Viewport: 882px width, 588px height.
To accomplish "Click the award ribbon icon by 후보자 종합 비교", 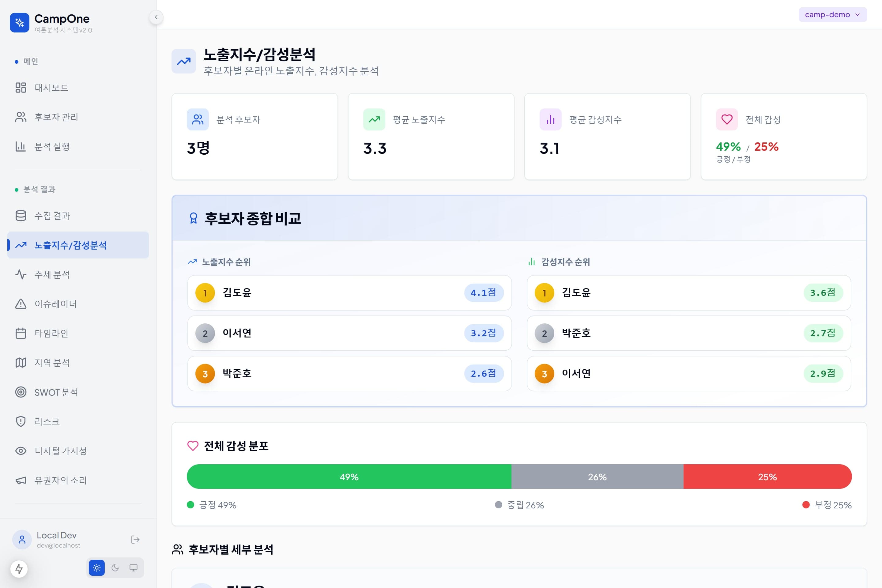I will (x=194, y=218).
